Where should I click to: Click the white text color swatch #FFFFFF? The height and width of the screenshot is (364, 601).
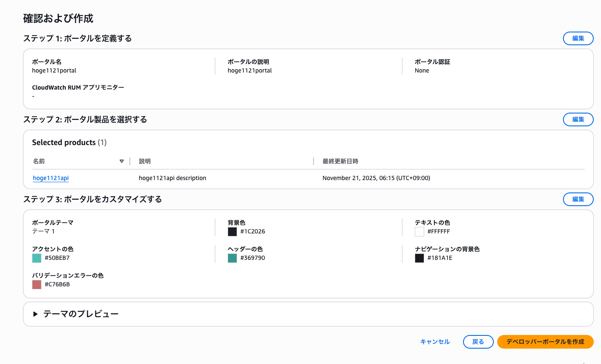tap(419, 232)
